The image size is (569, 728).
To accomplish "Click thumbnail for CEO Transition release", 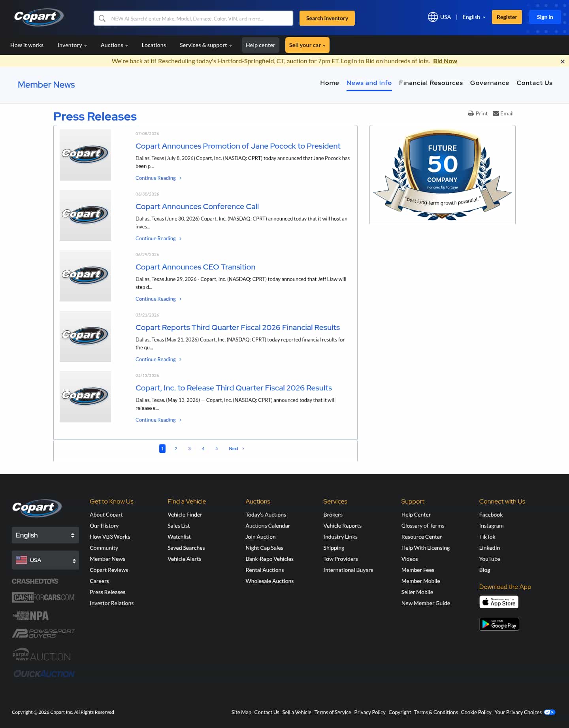I will 85,276.
